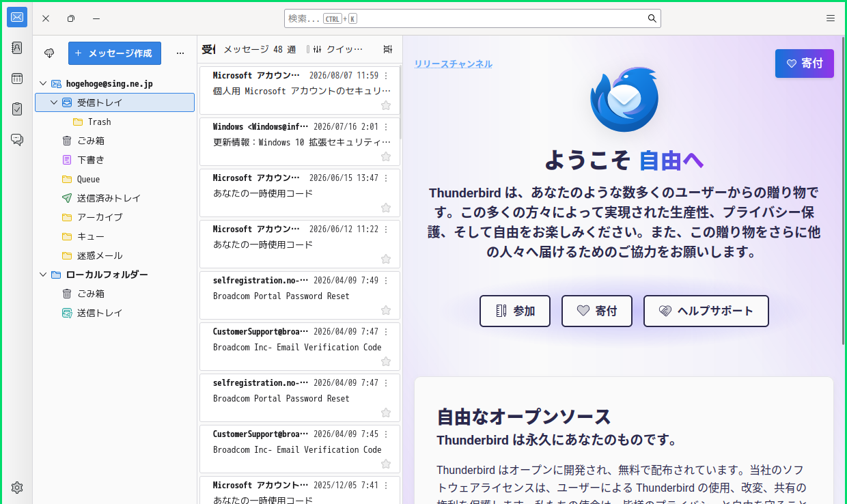Open message list display options icon
The width and height of the screenshot is (847, 504).
[388, 49]
